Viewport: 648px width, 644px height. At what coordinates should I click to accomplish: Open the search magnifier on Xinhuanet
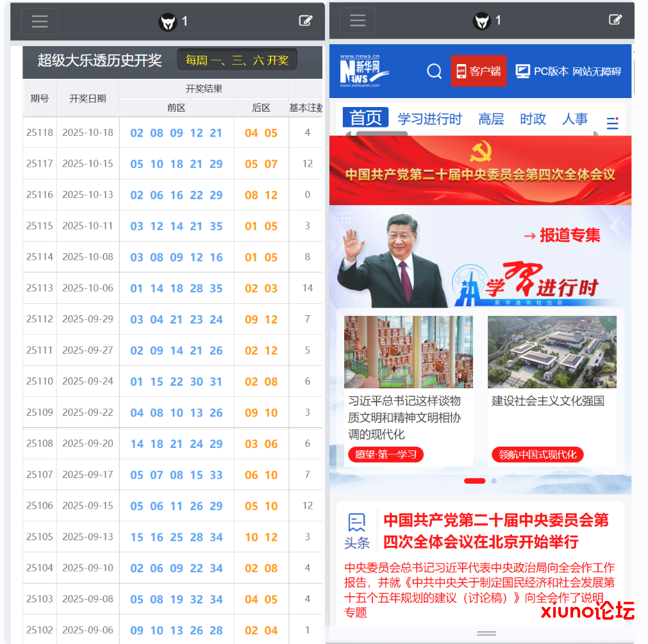click(x=434, y=72)
